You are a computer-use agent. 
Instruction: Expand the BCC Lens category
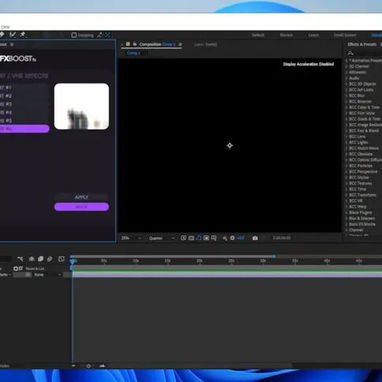coord(346,136)
